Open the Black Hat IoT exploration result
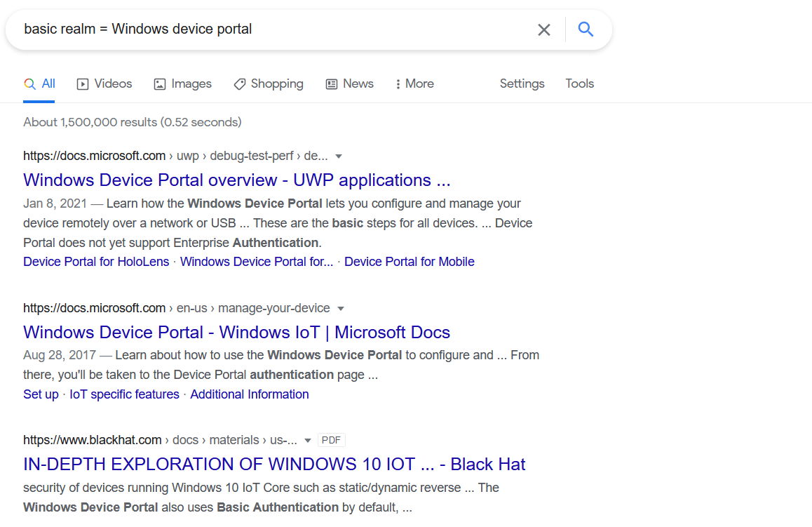This screenshot has height=527, width=812. point(273,464)
